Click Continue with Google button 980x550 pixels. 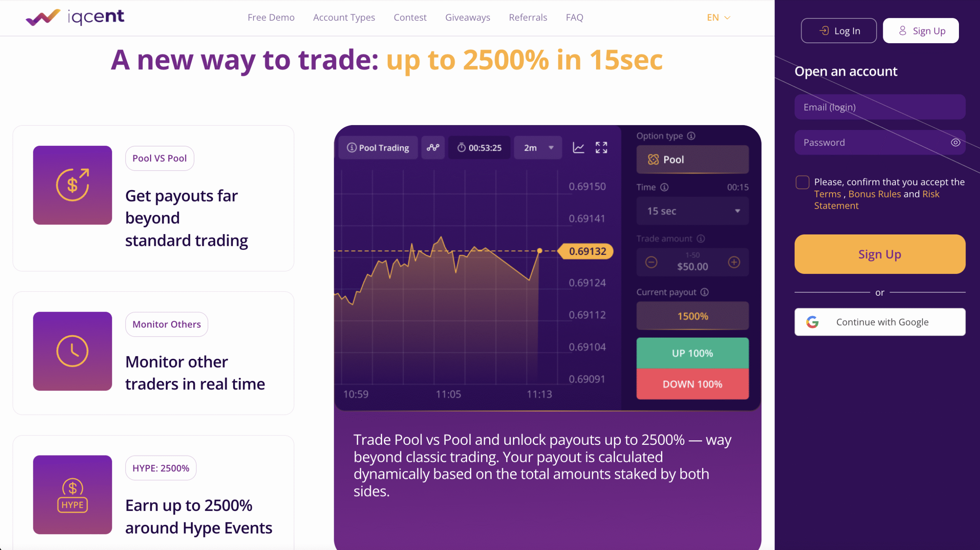pos(880,322)
